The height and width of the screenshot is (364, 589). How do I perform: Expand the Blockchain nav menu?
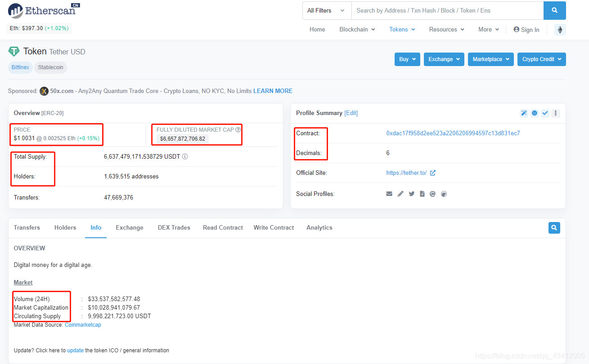tap(357, 30)
